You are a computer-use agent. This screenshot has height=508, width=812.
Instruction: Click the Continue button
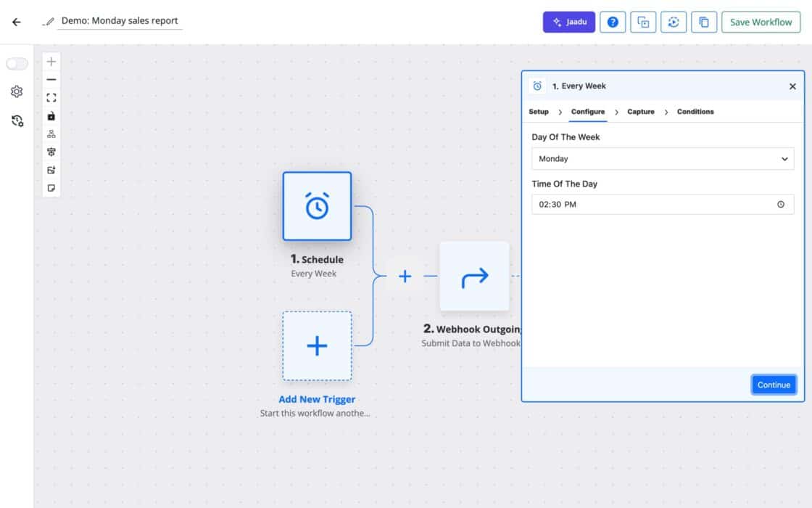coord(774,385)
